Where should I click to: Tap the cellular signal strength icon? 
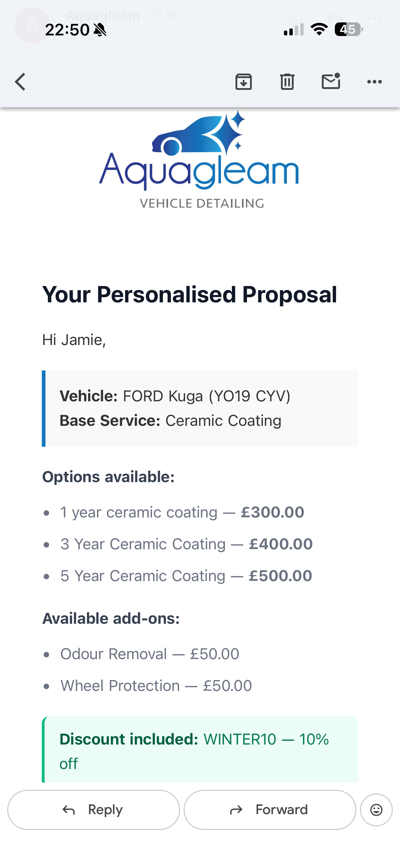coord(292,30)
